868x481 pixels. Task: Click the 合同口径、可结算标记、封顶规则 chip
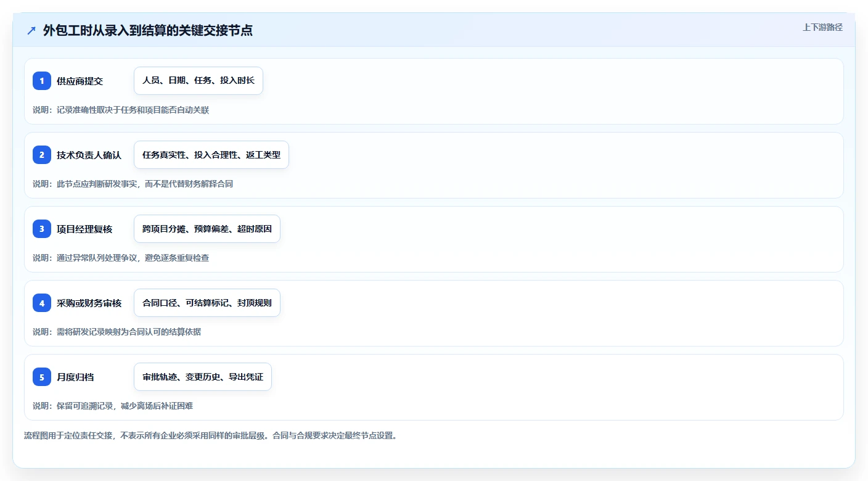point(207,303)
